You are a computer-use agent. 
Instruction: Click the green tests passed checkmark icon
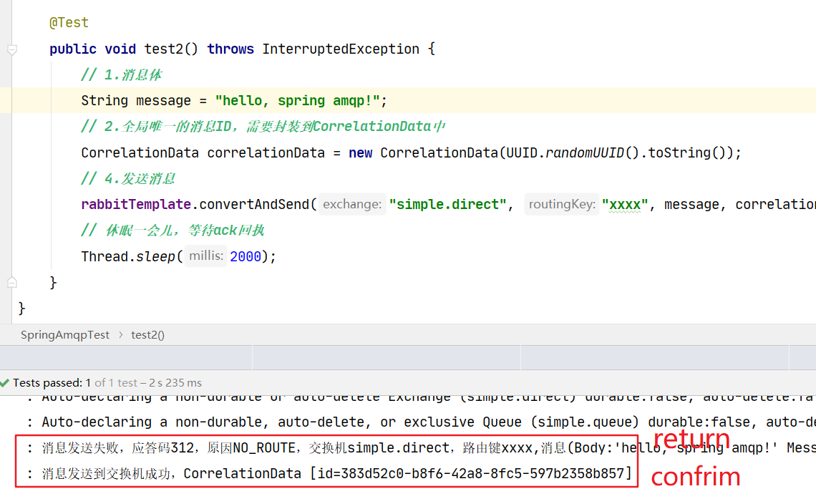pos(5,383)
